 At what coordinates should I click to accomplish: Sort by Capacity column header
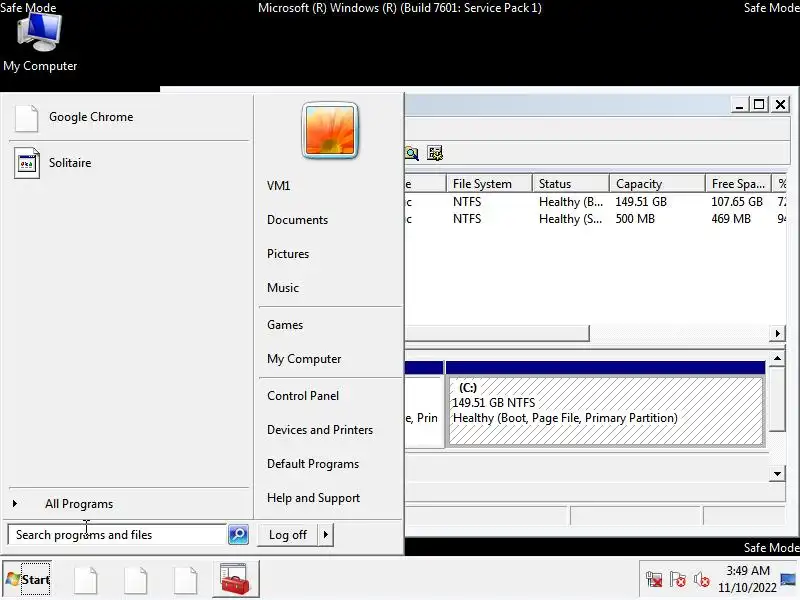tap(657, 184)
